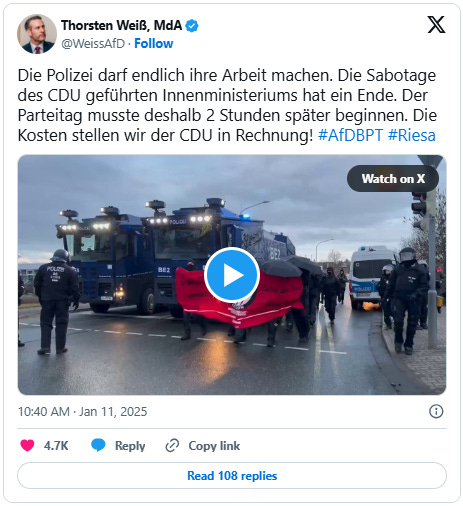Viewport: 463px width, 506px height.
Task: Click the Reply text label
Action: tap(130, 446)
